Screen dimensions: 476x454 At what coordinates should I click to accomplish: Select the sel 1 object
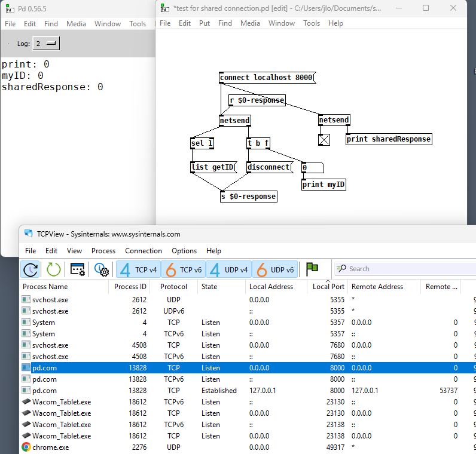(202, 143)
